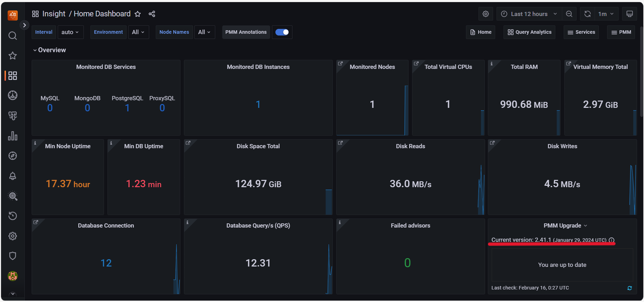The width and height of the screenshot is (644, 302).
Task: Click Insight breadcrumb
Action: [54, 14]
